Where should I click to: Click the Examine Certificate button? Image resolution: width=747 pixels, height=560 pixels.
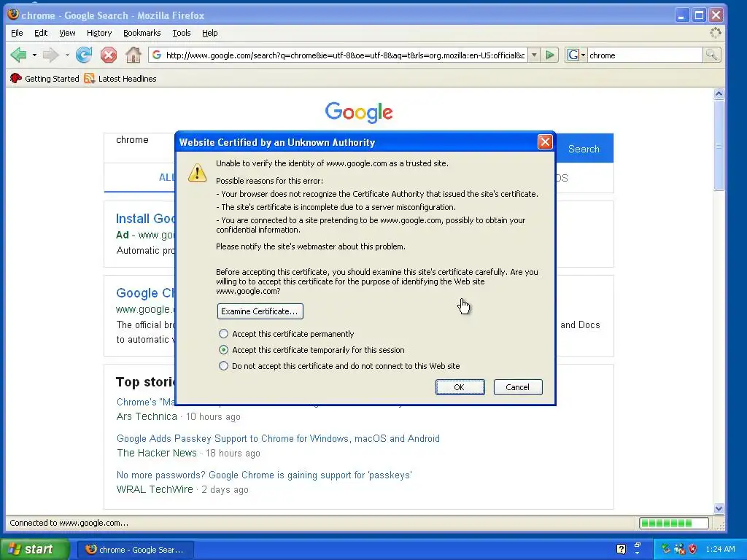coord(260,311)
